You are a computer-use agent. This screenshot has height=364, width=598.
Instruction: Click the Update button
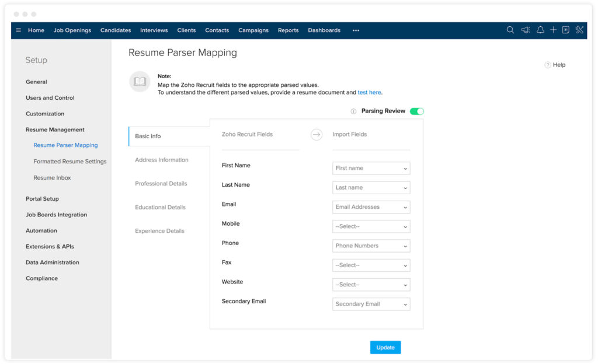(385, 347)
